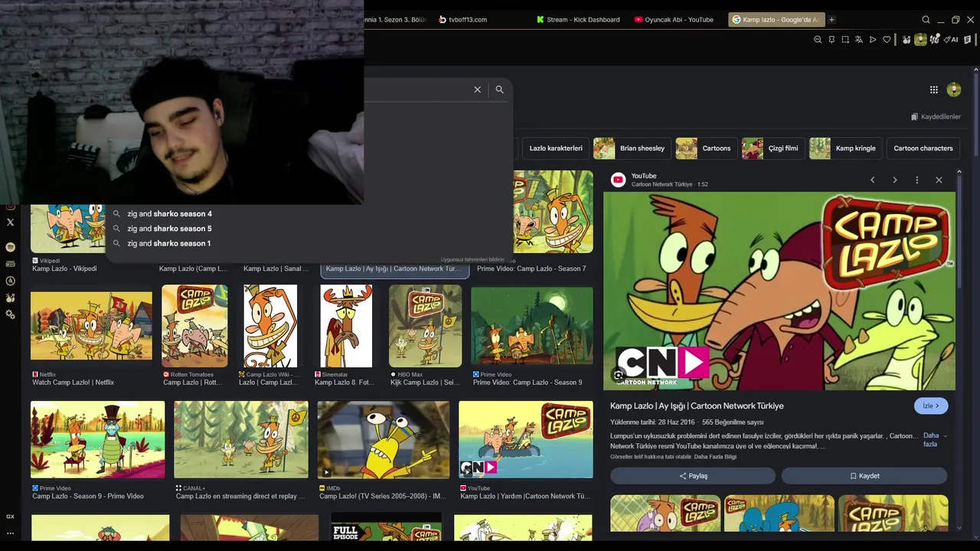The width and height of the screenshot is (980, 551).
Task: Switch to Stream - Kick Dashboard tab
Action: click(578, 20)
